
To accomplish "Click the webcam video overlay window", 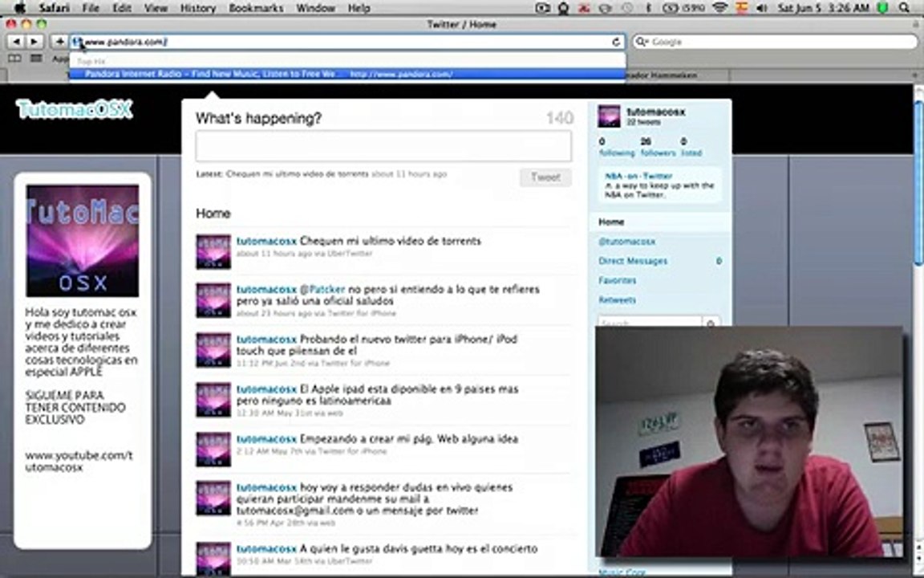I will 749,442.
